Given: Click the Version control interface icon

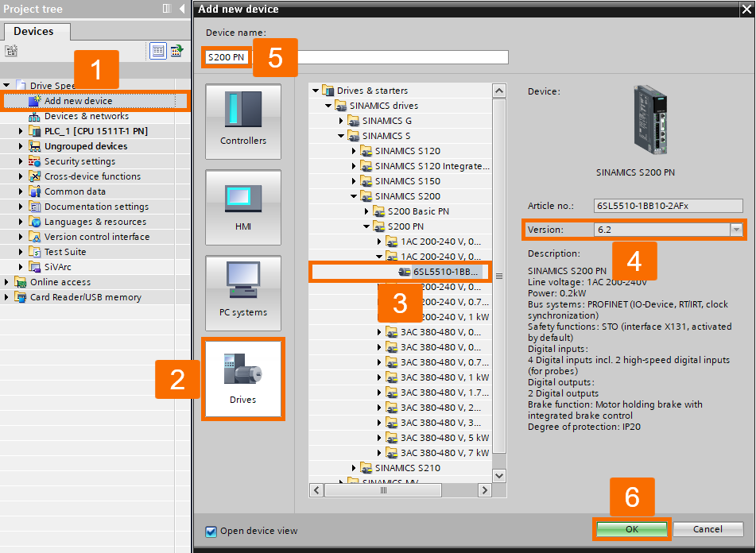Looking at the screenshot, I should tap(34, 237).
